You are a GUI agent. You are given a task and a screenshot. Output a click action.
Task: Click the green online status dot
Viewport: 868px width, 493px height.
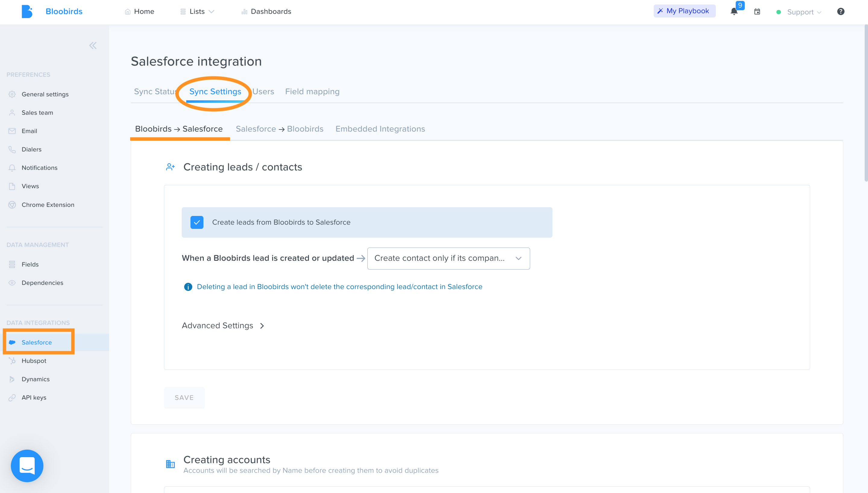pyautogui.click(x=778, y=12)
